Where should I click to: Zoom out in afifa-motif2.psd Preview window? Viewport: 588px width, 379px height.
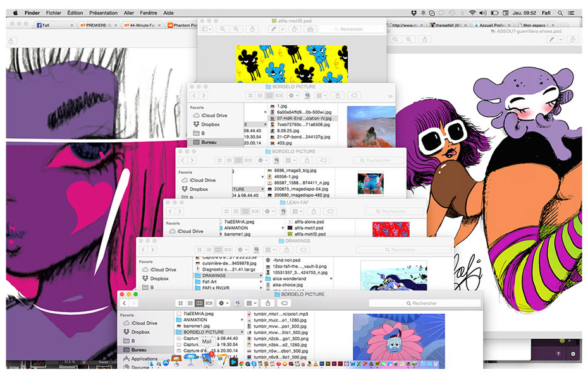pos(223,29)
